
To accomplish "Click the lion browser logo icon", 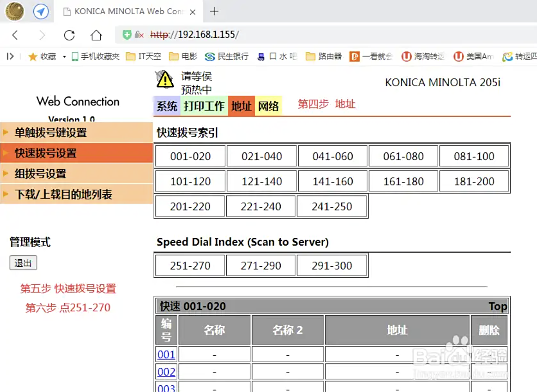I will [x=15, y=11].
